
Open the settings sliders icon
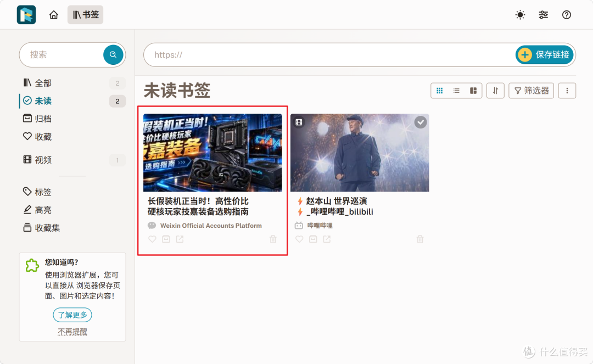click(x=543, y=15)
